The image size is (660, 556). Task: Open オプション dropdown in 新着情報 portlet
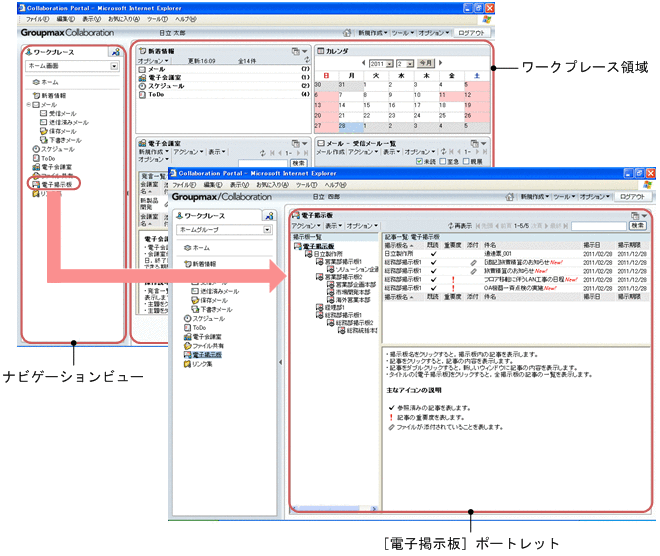(x=153, y=61)
